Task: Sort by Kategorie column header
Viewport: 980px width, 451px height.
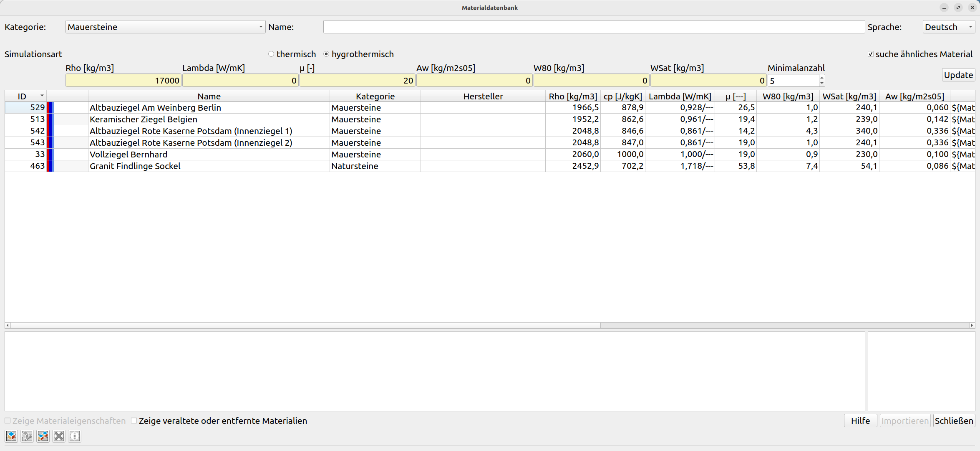Action: pos(375,96)
